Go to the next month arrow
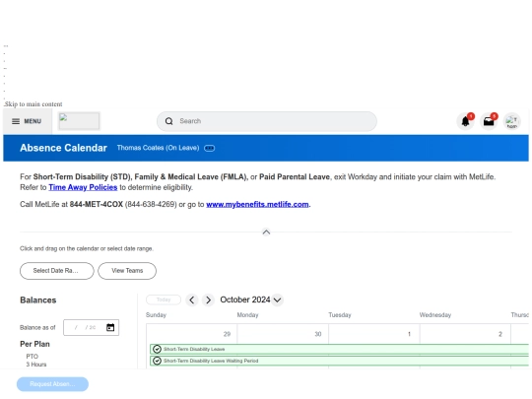The width and height of the screenshot is (532, 399). 208,299
